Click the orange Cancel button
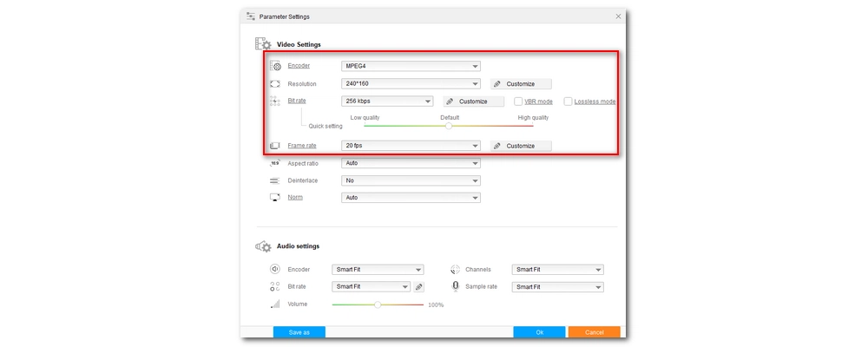 pos(594,332)
